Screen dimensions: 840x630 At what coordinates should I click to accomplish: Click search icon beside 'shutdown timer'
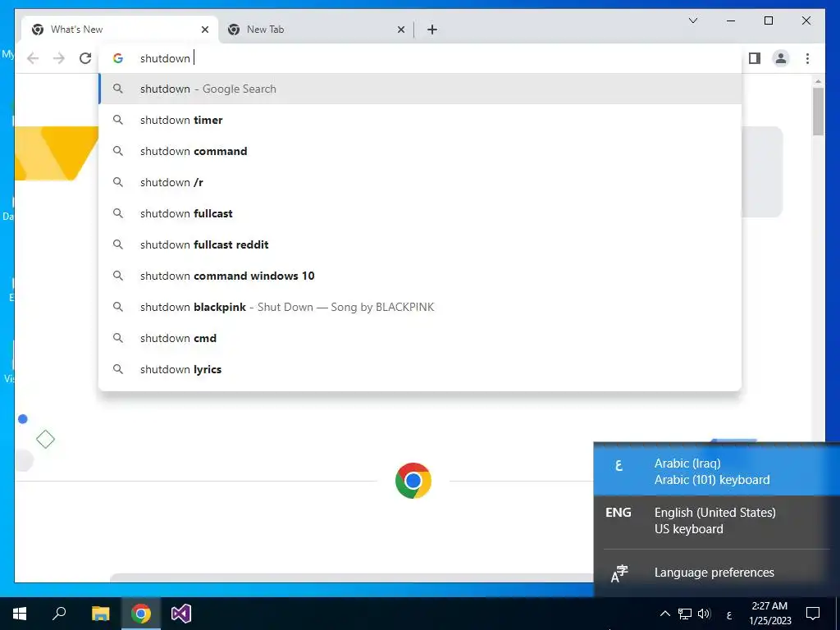[118, 120]
